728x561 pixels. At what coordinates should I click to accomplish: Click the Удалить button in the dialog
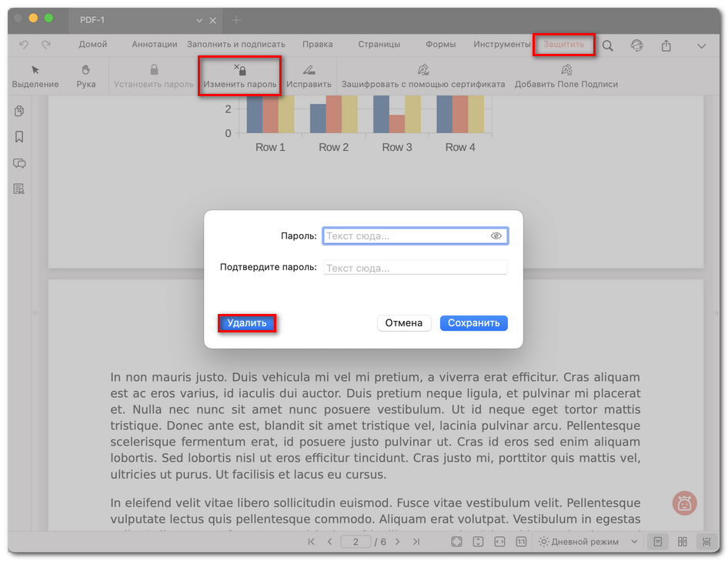click(x=246, y=323)
